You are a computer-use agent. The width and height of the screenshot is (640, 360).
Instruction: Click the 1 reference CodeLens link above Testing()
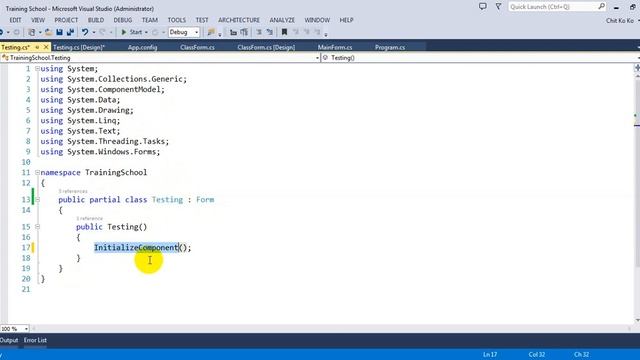click(x=89, y=218)
